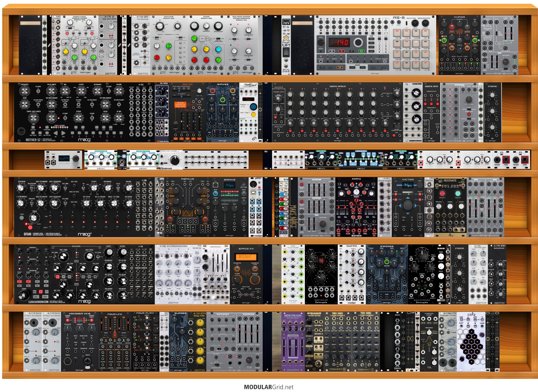The height and width of the screenshot is (392, 538).
Task: Open the ModularGrid.net link
Action: point(269,387)
